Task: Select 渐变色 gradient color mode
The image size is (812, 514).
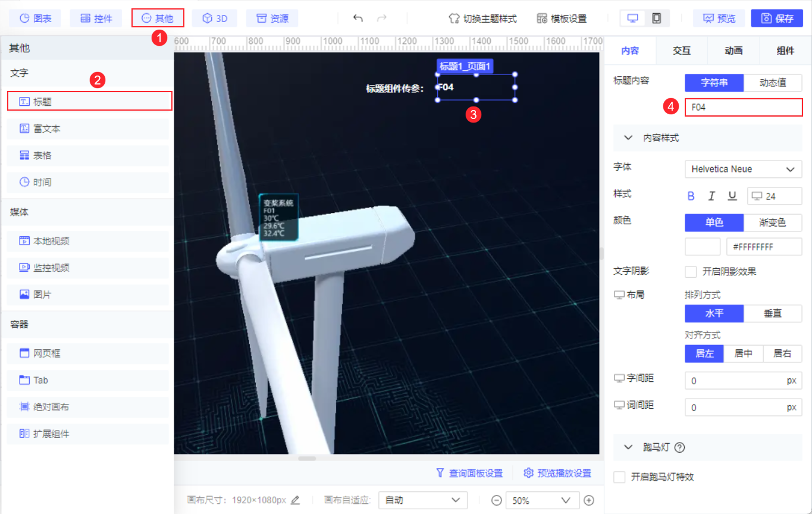Action: tap(773, 222)
